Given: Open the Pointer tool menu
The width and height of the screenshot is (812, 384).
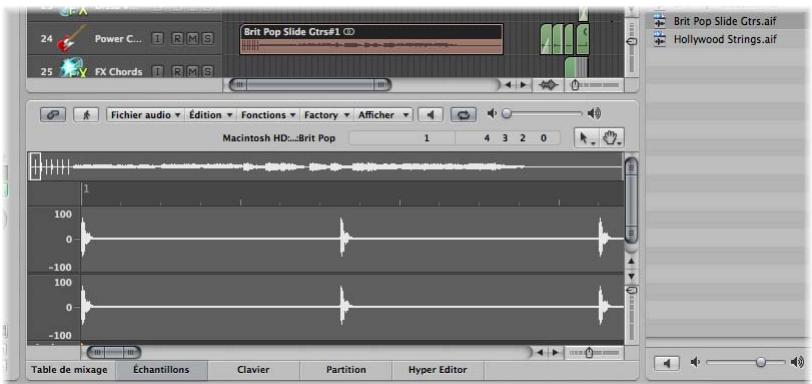Looking at the screenshot, I should pos(586,138).
